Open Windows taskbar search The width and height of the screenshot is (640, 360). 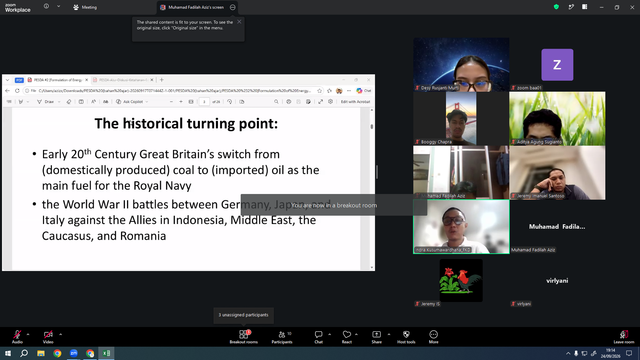coord(24,353)
